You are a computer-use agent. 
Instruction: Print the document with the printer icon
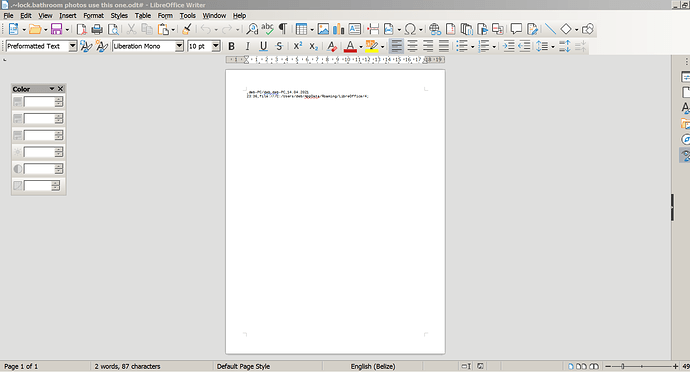click(x=97, y=29)
